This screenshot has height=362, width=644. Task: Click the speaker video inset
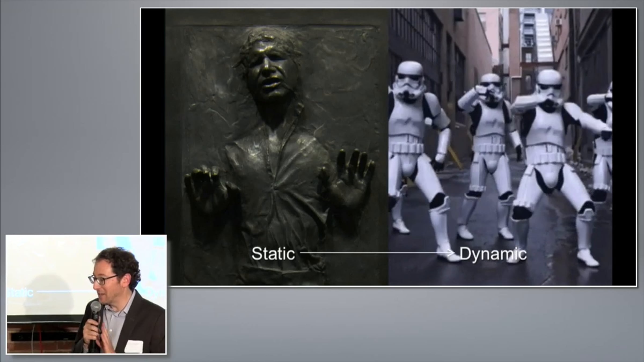[x=86, y=294]
